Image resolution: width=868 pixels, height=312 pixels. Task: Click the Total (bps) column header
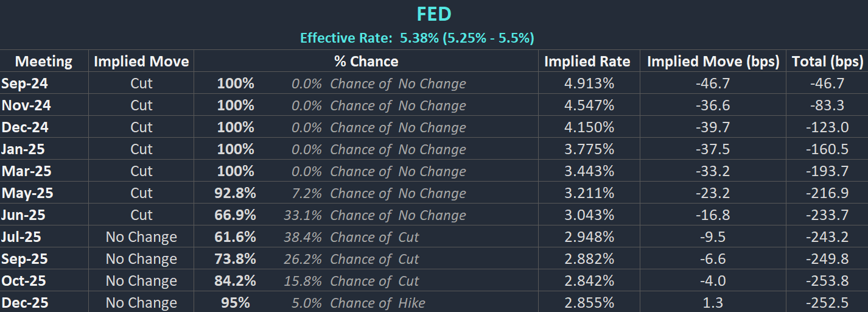pos(827,62)
